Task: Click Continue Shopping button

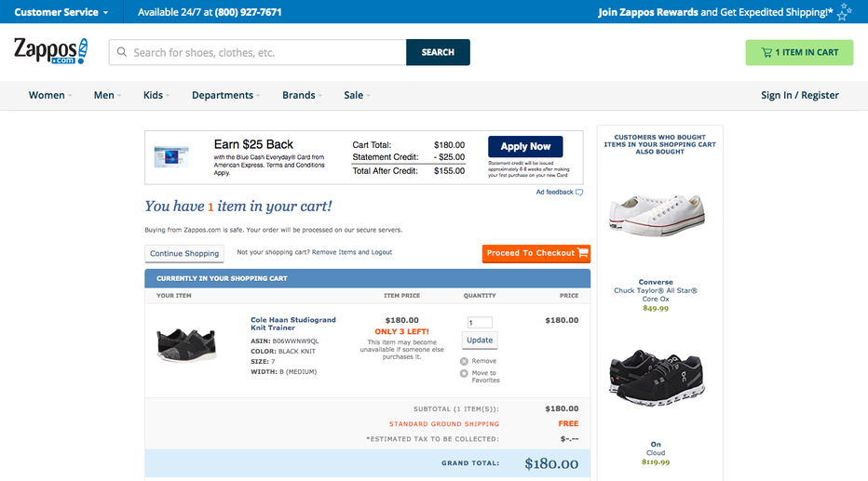Action: pyautogui.click(x=184, y=253)
